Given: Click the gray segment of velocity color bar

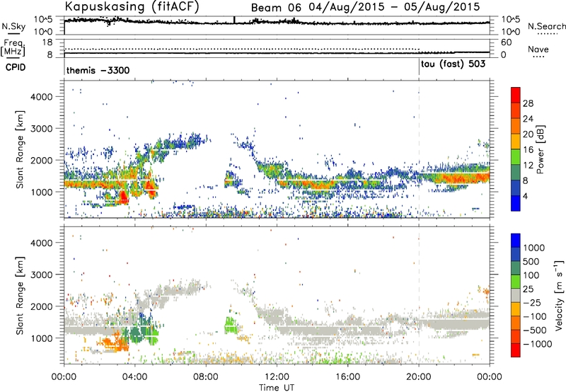Looking at the screenshot, I should click(x=516, y=295).
